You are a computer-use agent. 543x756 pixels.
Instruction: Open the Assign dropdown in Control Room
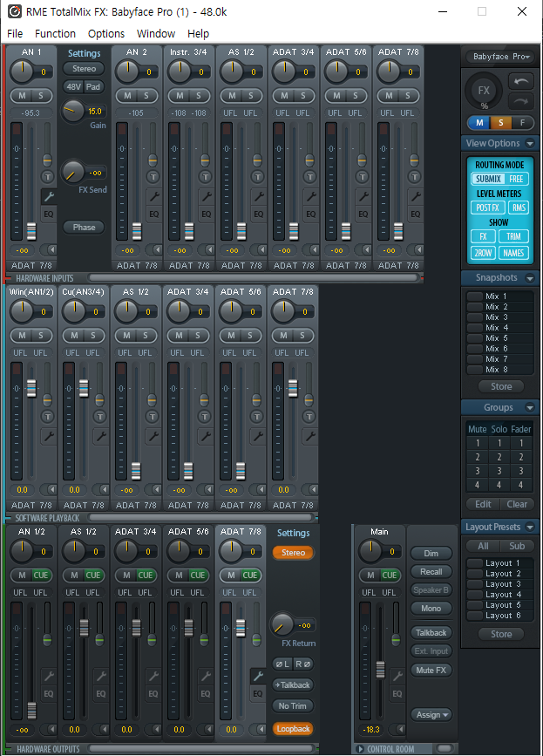(x=431, y=714)
